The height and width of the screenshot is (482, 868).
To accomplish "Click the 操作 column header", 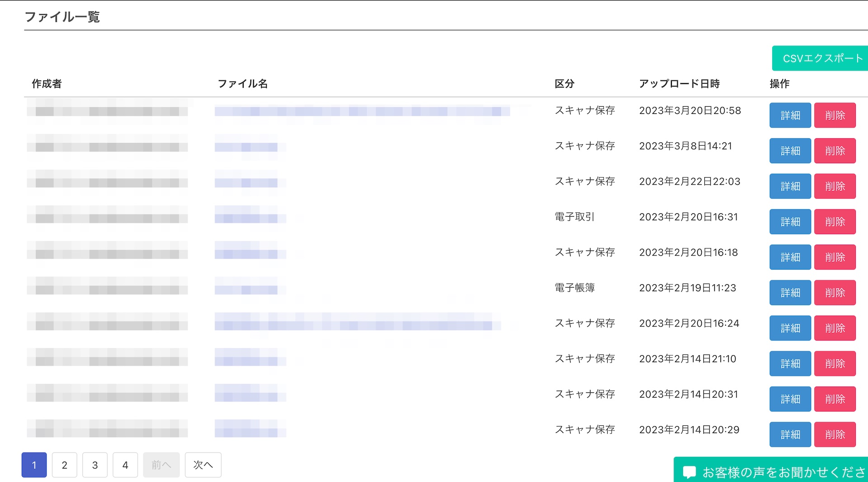I will tap(780, 84).
